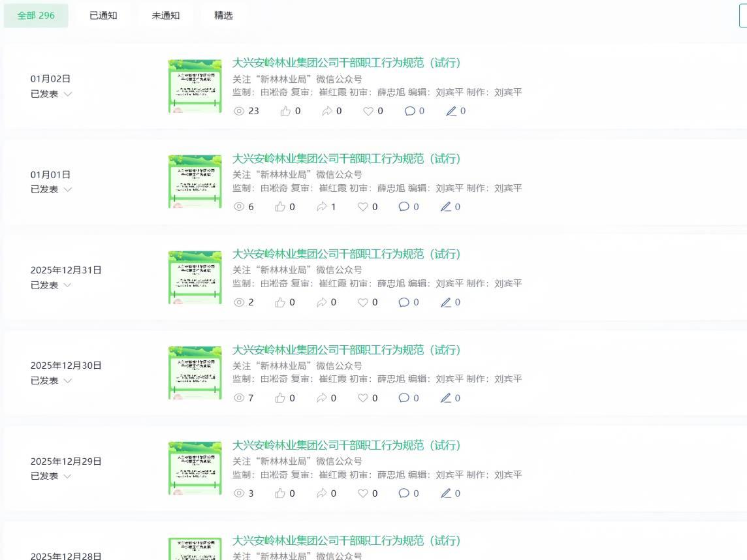
Task: Click the thumbs-up icon on 01月02日 article
Action: [285, 111]
